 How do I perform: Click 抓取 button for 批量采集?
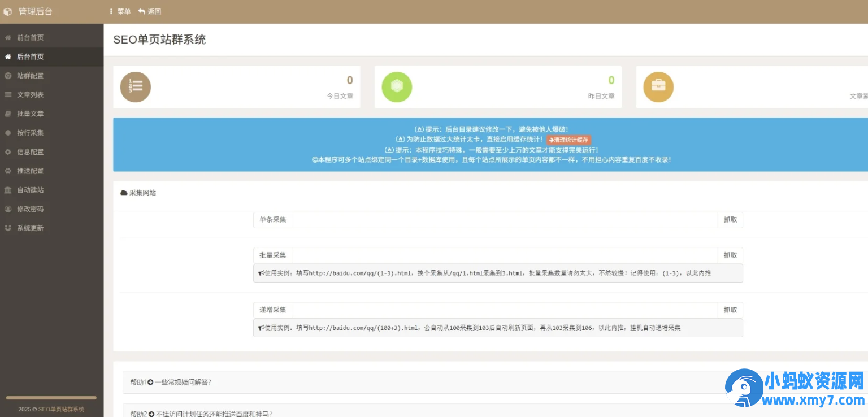click(x=730, y=255)
